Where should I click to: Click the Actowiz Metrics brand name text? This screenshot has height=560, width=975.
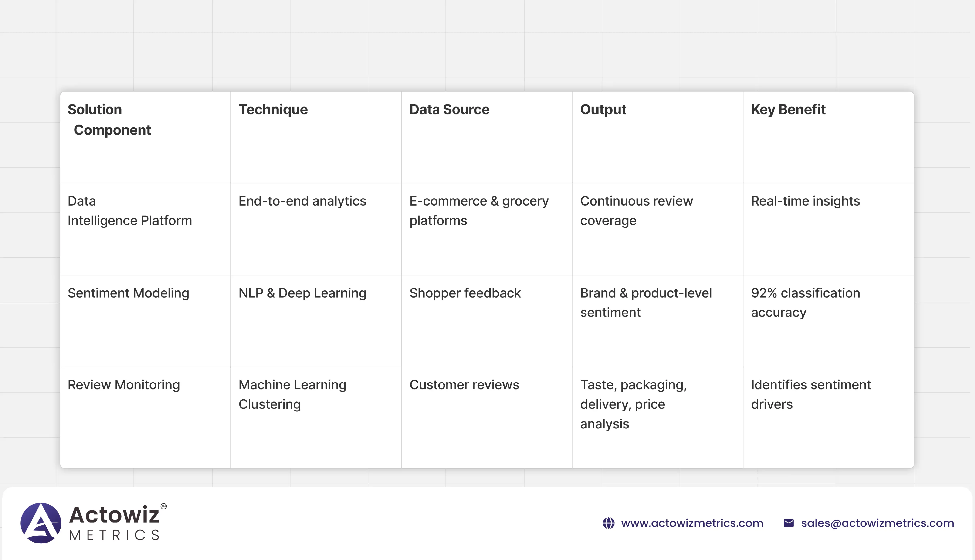[x=115, y=523]
